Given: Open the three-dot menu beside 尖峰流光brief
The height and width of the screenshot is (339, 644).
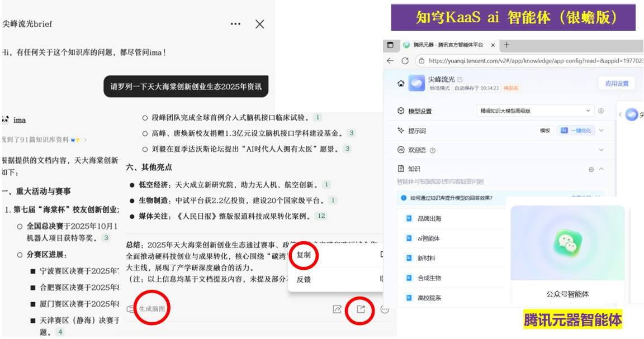Looking at the screenshot, I should coord(235,24).
